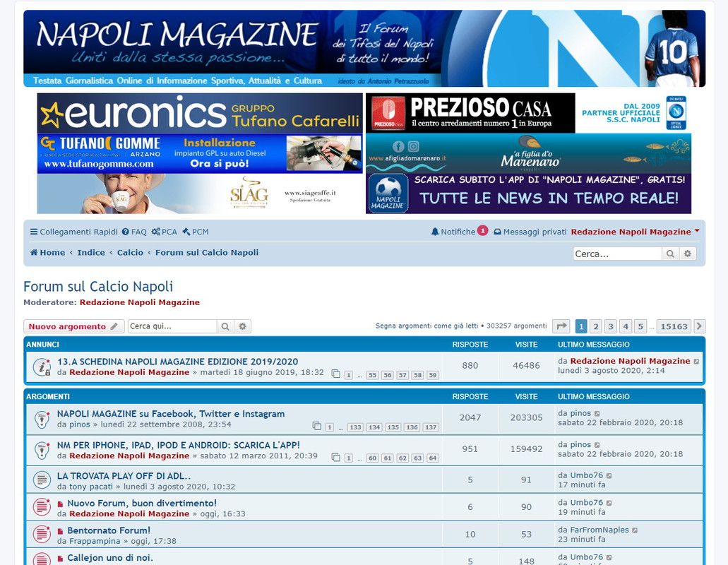Open Forum sul Calcio Napoli breadcrumb

[x=207, y=253]
